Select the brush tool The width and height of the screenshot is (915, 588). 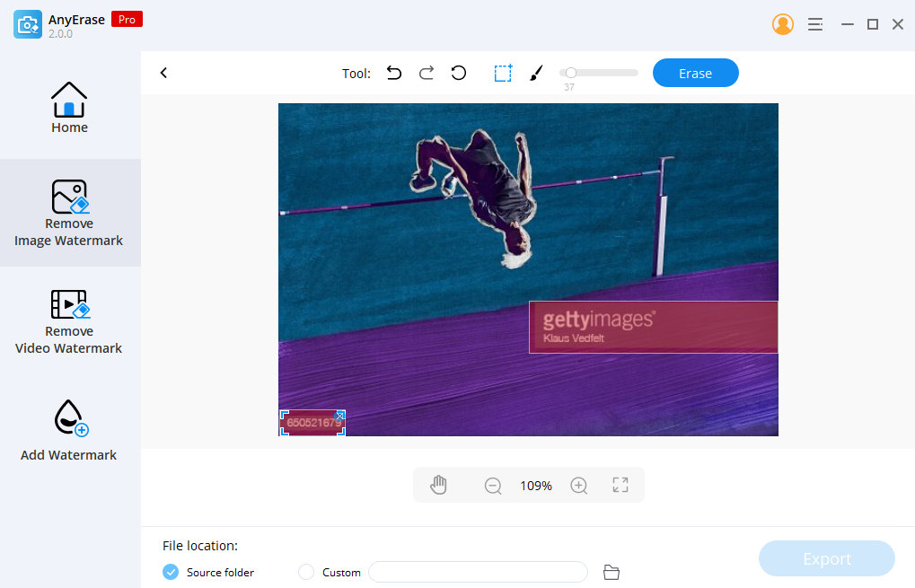click(536, 73)
